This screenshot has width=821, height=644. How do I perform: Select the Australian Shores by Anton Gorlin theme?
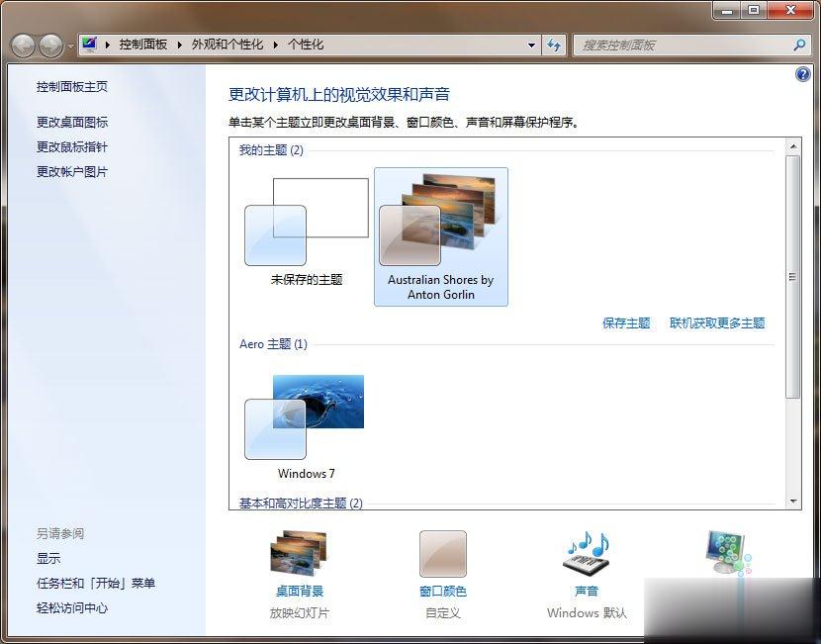(441, 236)
